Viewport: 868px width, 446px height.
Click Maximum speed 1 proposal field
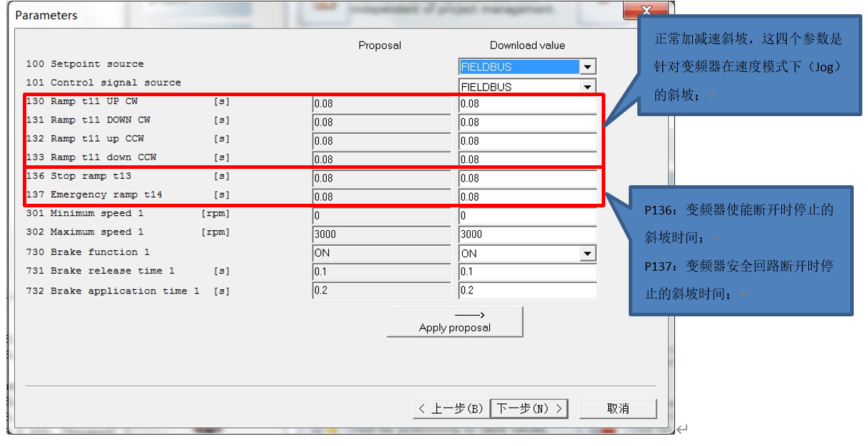(x=381, y=234)
